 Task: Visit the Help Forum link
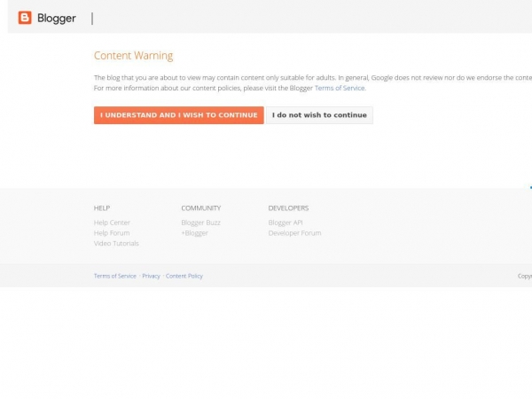coord(112,232)
